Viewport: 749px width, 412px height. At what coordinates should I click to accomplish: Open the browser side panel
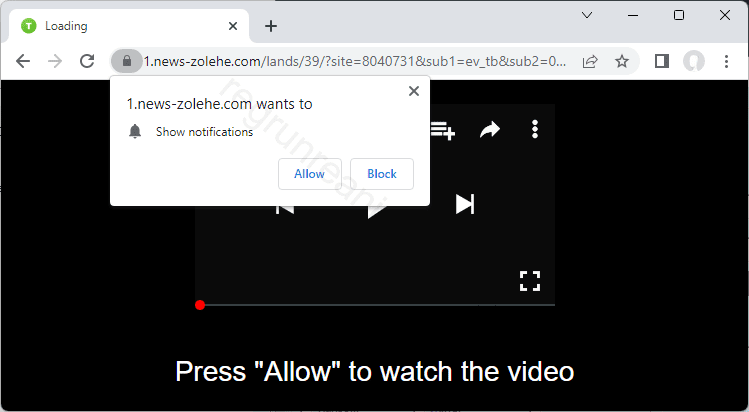pos(662,61)
